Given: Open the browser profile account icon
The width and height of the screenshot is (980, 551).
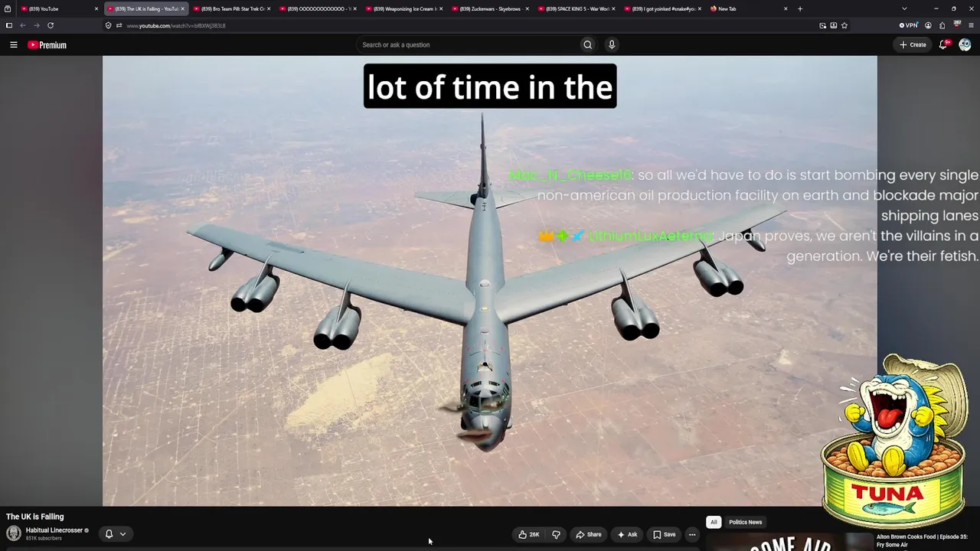Looking at the screenshot, I should pos(928,25).
